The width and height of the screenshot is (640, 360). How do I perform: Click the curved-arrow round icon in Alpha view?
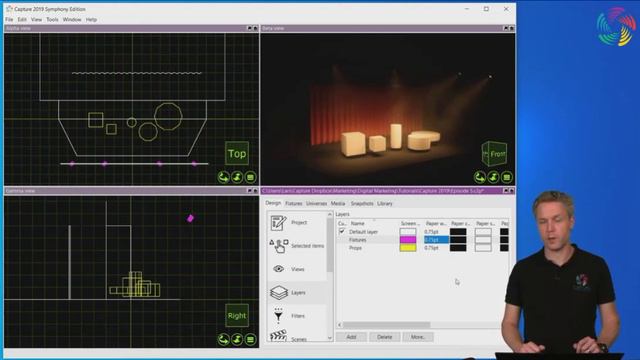point(223,177)
